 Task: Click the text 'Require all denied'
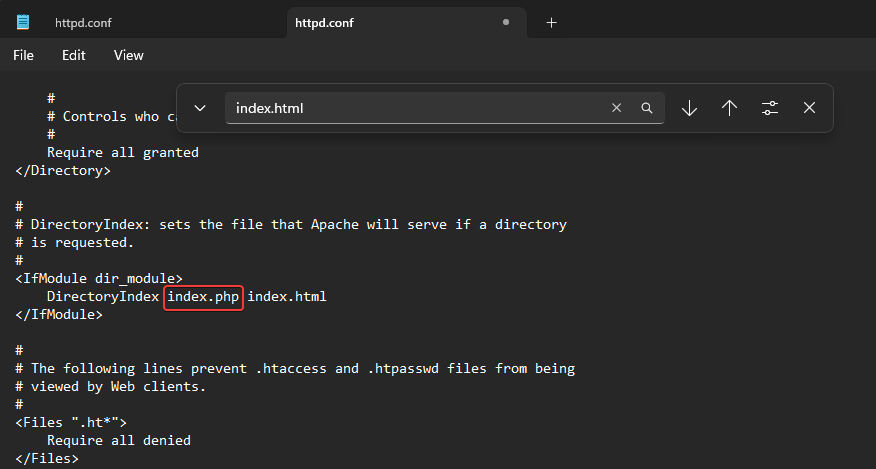click(119, 440)
